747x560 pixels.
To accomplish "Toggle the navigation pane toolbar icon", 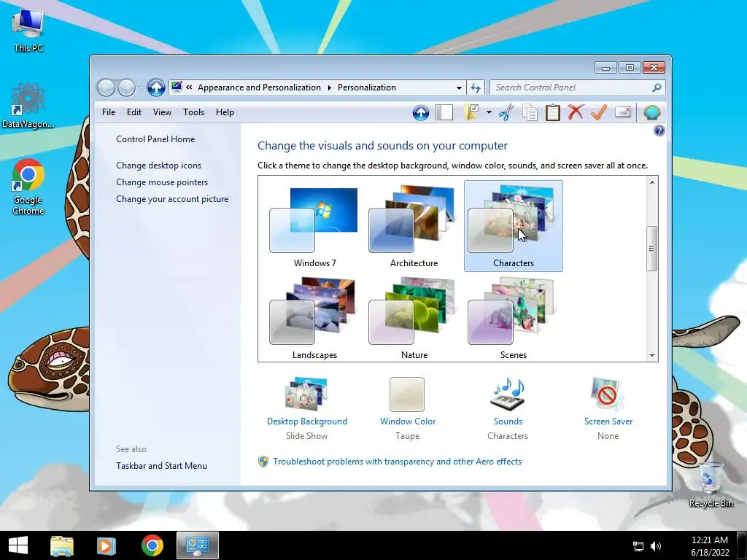I will (444, 113).
